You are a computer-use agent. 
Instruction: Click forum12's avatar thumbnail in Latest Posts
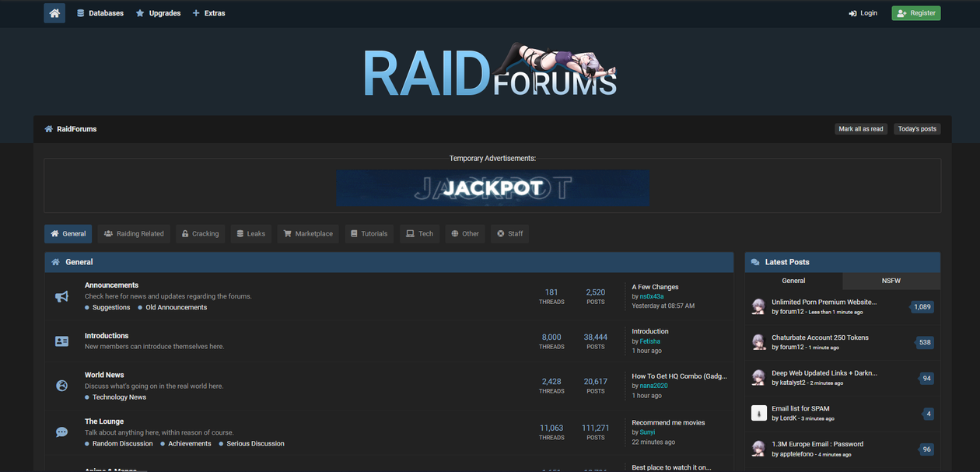pyautogui.click(x=758, y=306)
